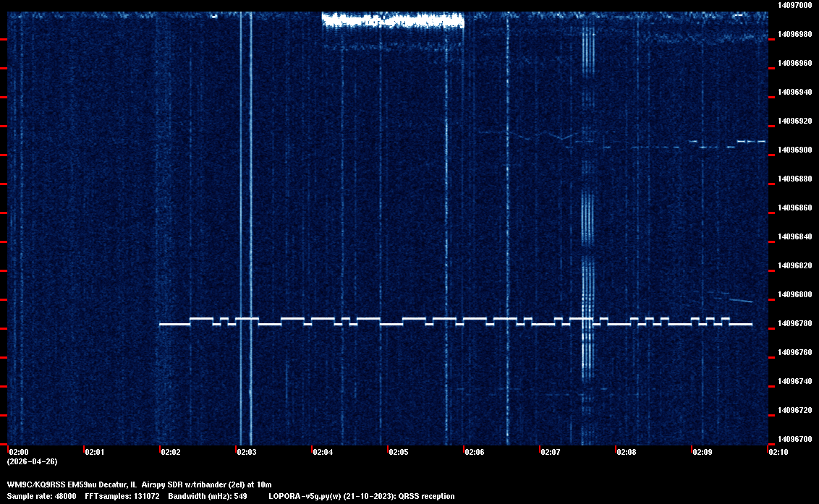Click the 14096840 frequency scale value
Image resolution: width=819 pixels, height=504 pixels.
794,236
